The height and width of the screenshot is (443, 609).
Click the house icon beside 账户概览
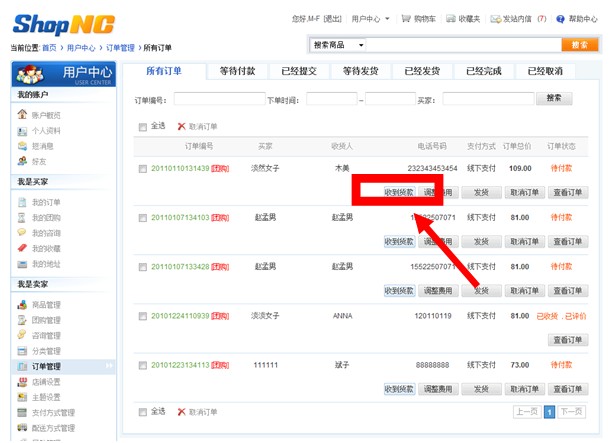pos(22,114)
